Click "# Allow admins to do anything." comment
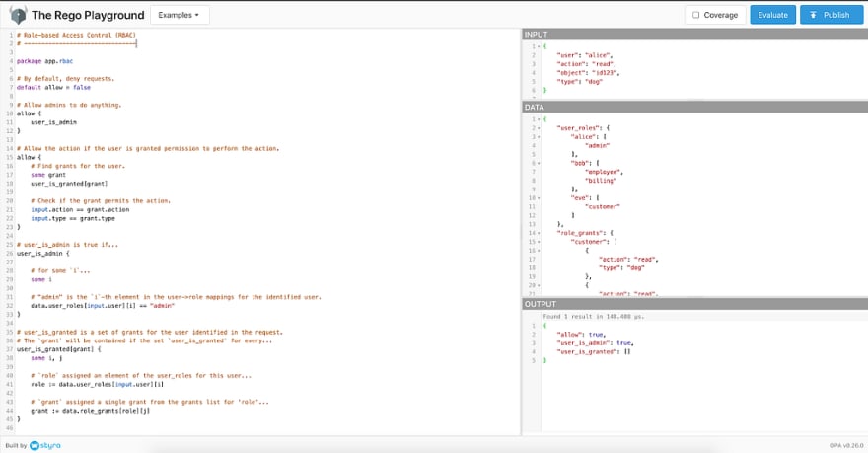Screen dimensions: 868x453 [x=69, y=105]
